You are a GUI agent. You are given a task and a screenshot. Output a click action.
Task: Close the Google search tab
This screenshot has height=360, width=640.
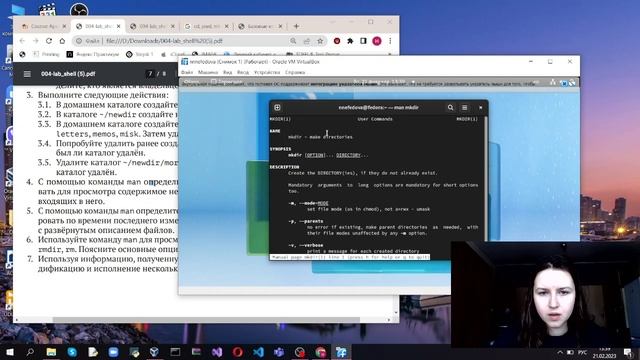pos(227,26)
